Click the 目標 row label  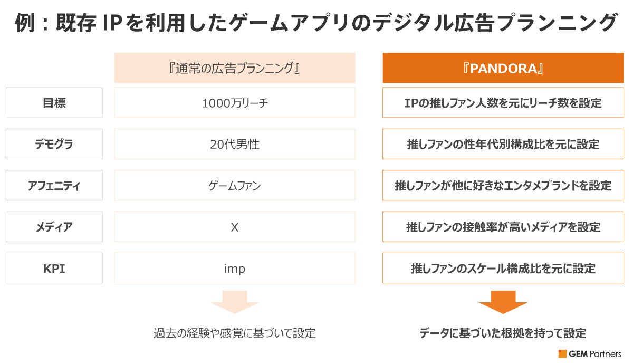tap(54, 103)
